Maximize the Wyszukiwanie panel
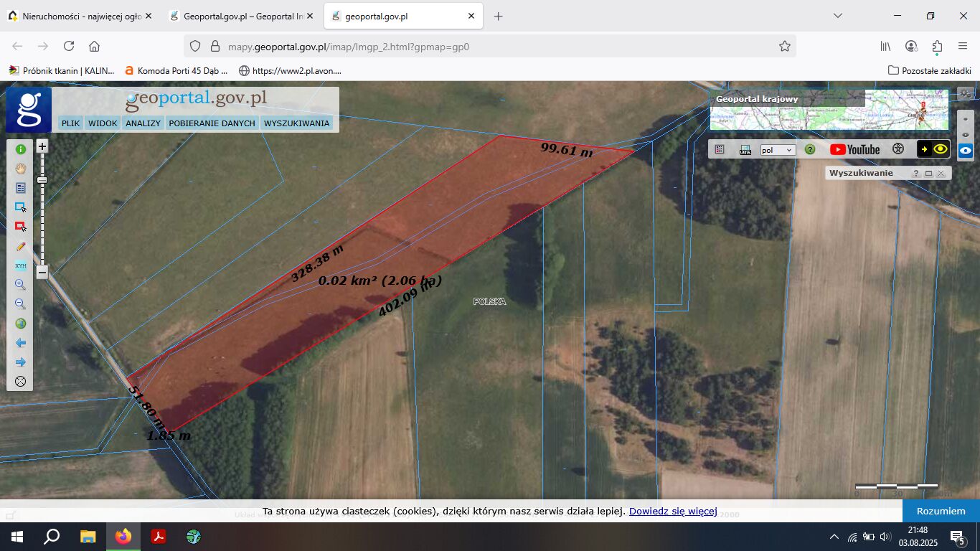This screenshot has height=551, width=980. pyautogui.click(x=928, y=174)
